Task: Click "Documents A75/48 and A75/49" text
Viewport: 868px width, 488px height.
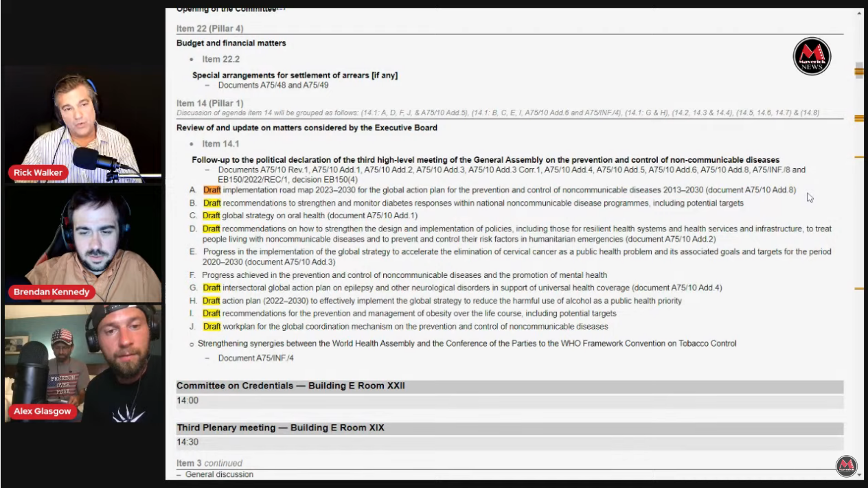Action: click(273, 86)
